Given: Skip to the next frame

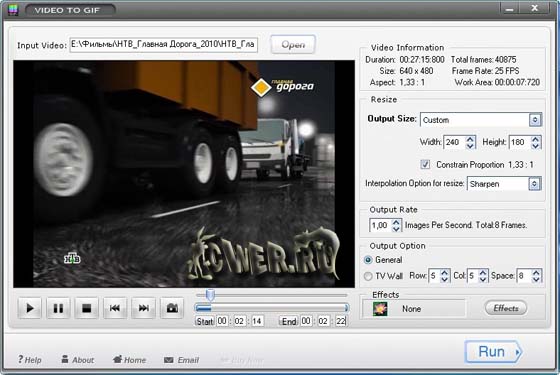Looking at the screenshot, I should 144,308.
